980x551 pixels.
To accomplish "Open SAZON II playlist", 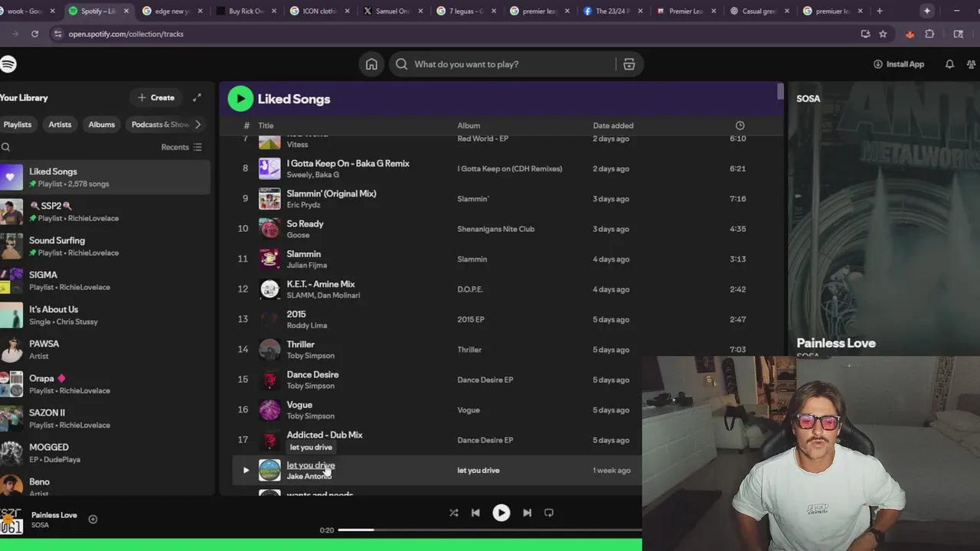I will tap(105, 419).
